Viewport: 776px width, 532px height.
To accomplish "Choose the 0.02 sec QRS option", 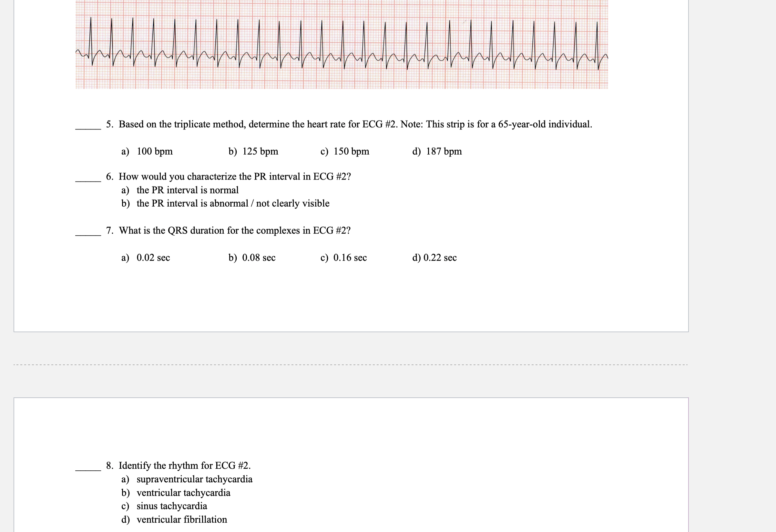I will point(146,258).
